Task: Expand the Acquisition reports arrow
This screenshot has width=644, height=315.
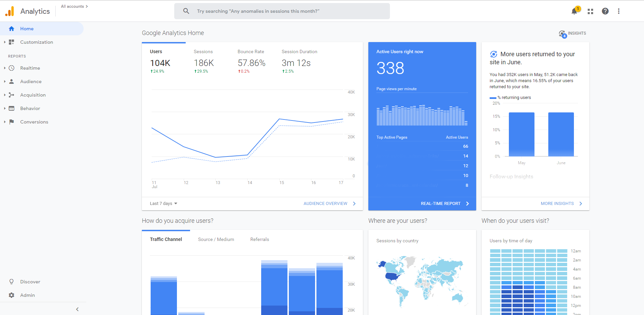Action: 5,95
